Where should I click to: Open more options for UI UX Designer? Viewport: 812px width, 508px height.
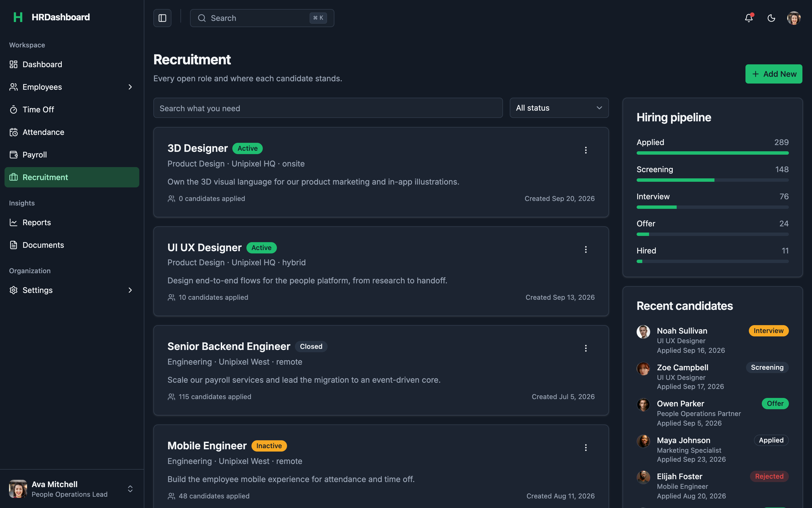586,249
